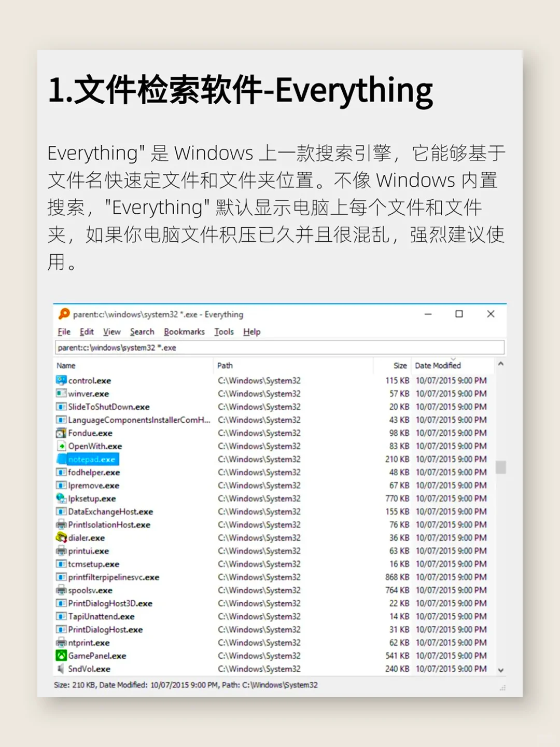Click the spoolsv.exe printer icon
This screenshot has width=560, height=747.
(61, 590)
